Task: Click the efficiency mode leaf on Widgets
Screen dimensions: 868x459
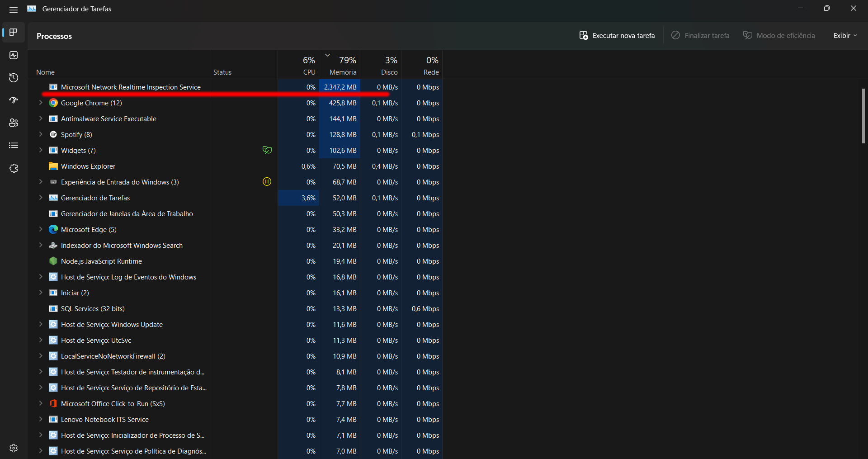Action: coord(267,150)
